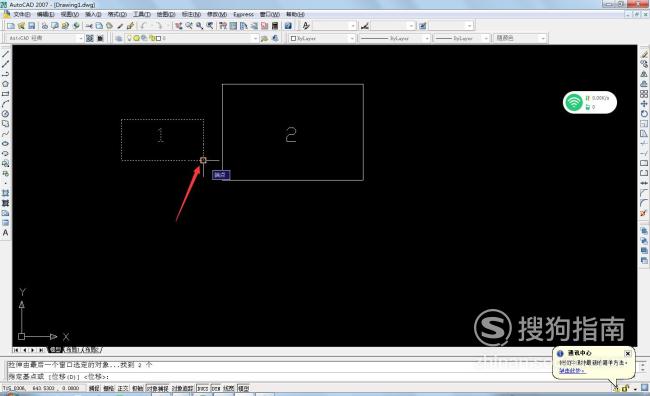Select the Move tool
650x396 pixels.
[x=644, y=104]
